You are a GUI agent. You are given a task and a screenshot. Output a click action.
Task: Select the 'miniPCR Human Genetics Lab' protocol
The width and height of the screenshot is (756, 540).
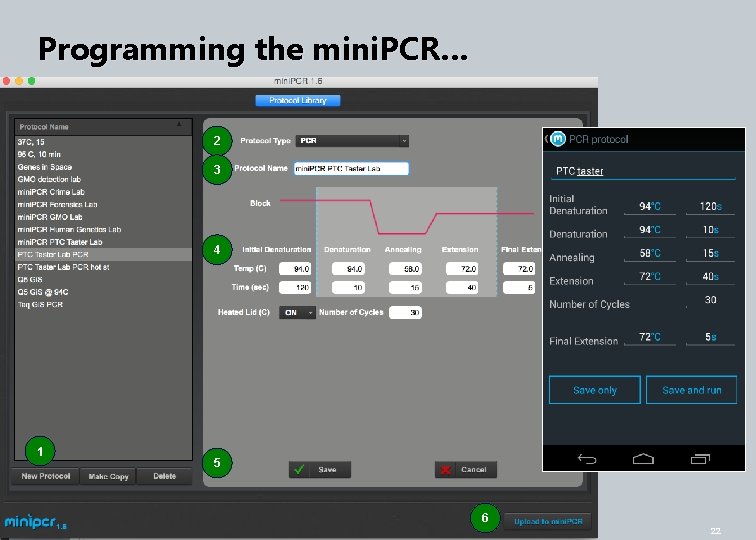[x=104, y=230]
